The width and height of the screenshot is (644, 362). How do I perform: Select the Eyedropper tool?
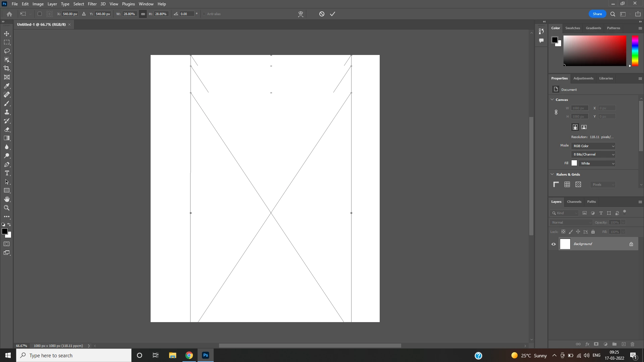[7, 86]
